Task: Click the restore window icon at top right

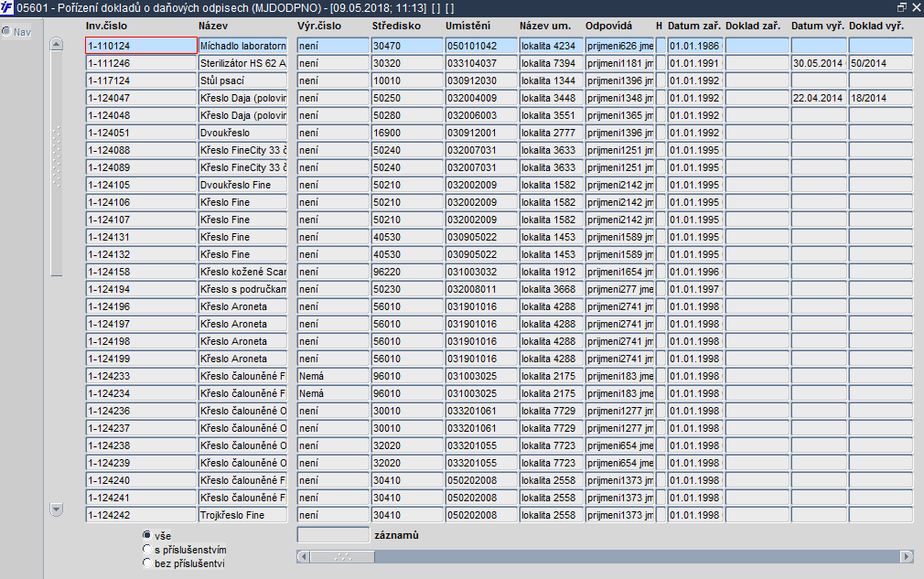Action: pos(902,7)
